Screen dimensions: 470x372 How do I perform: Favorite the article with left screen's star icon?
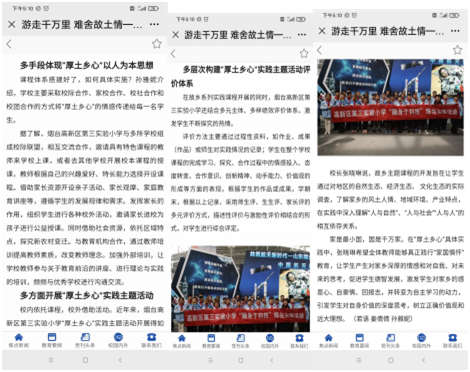point(157,44)
